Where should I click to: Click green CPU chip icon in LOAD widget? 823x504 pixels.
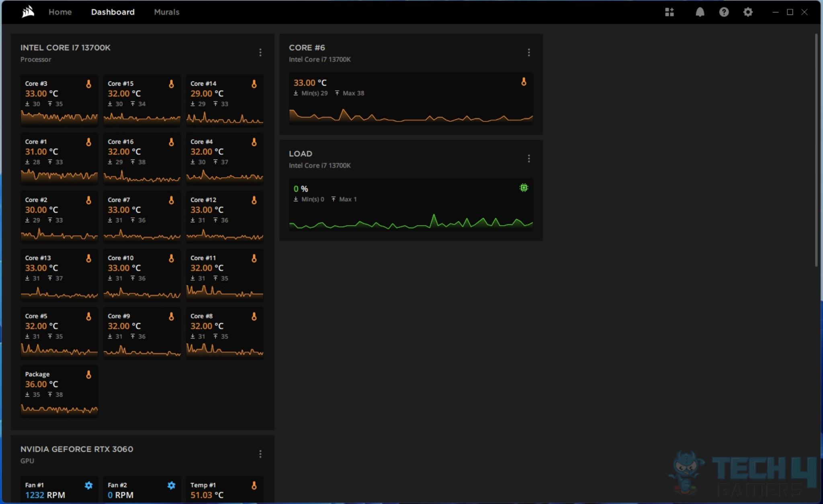[524, 188]
